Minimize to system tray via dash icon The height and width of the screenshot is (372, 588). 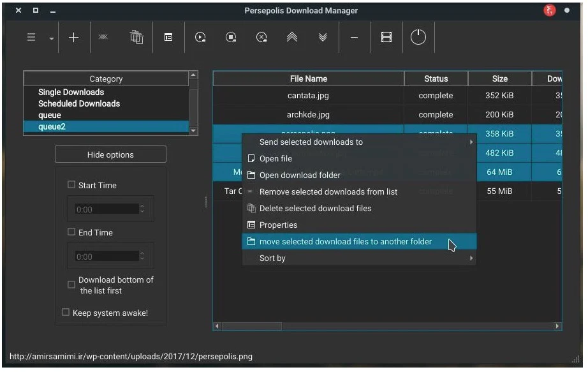click(x=354, y=37)
